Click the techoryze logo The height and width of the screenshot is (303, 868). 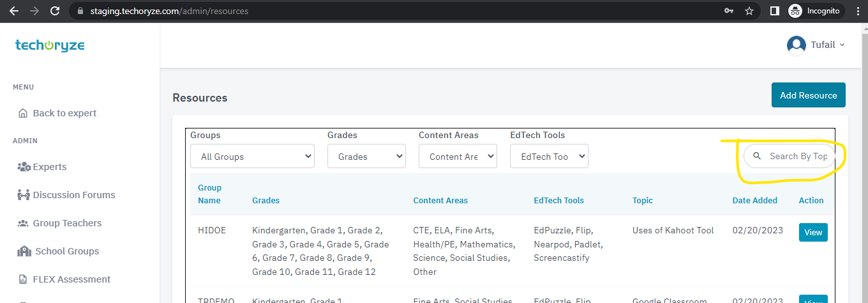click(x=50, y=45)
